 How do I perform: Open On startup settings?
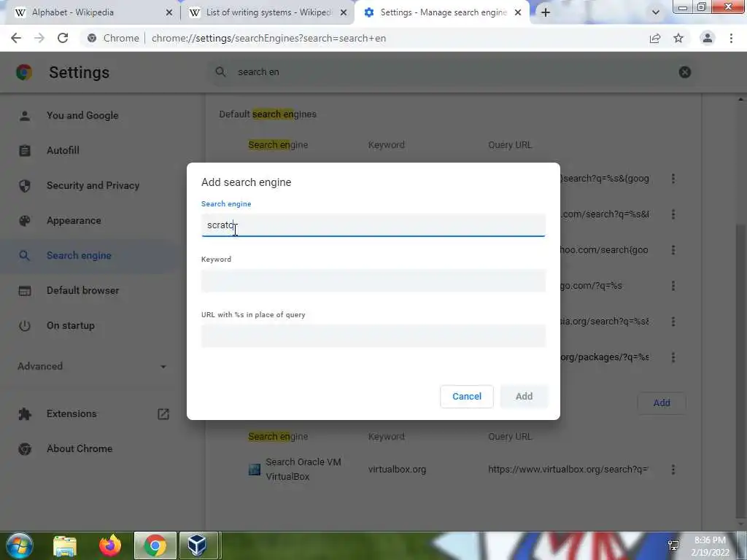point(71,326)
